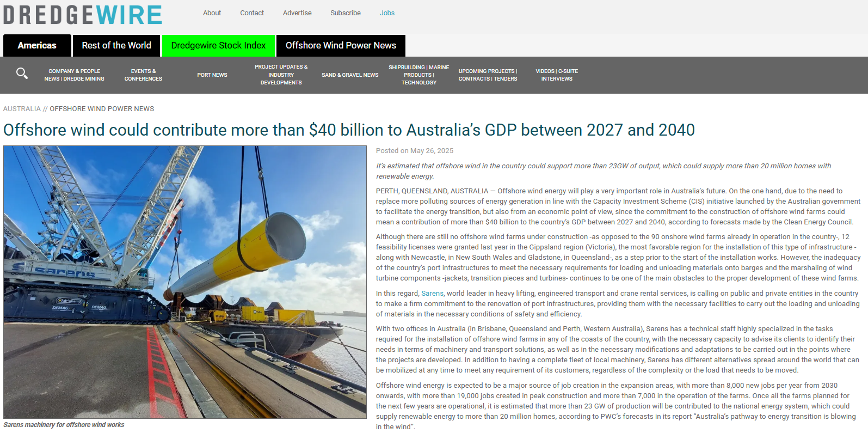Viewport: 868px width, 433px height.
Task: Open the About page link
Action: point(212,13)
